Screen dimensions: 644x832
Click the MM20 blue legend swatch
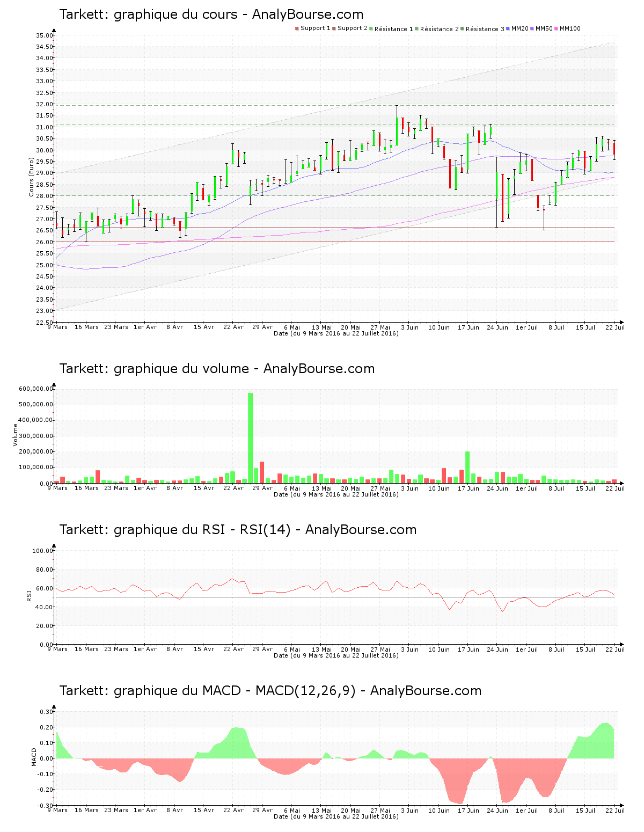508,28
